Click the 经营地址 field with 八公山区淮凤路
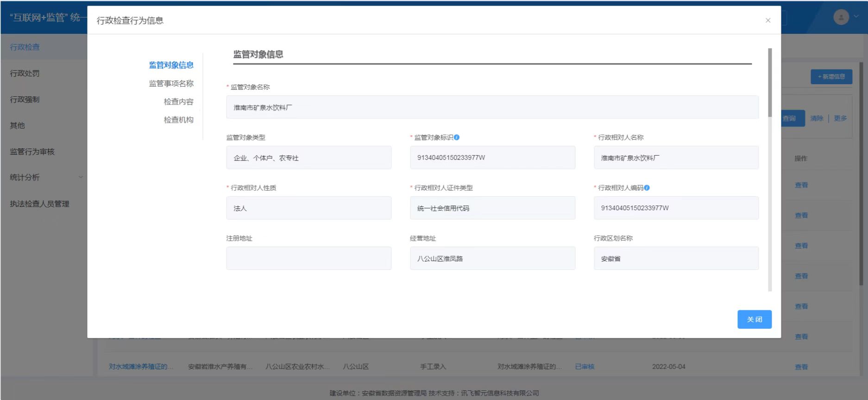 click(x=492, y=258)
